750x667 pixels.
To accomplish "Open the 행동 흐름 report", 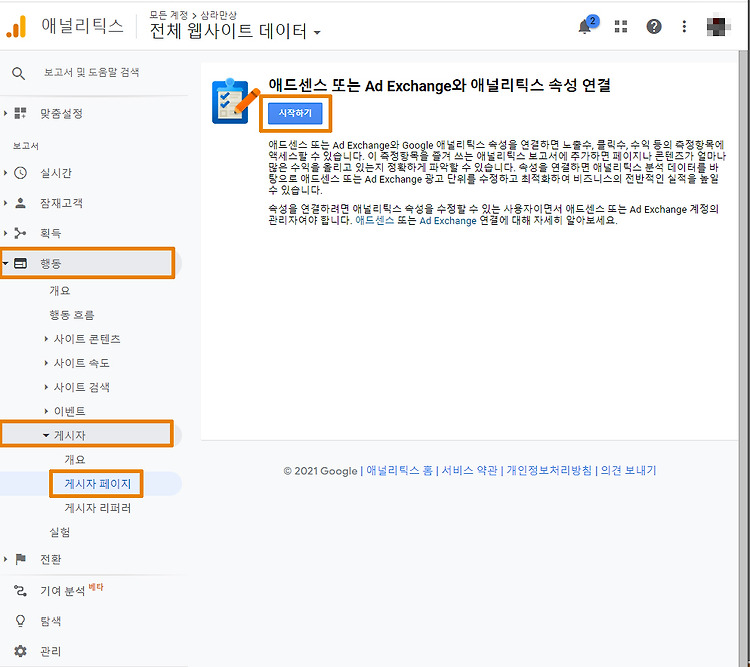I will (x=72, y=315).
